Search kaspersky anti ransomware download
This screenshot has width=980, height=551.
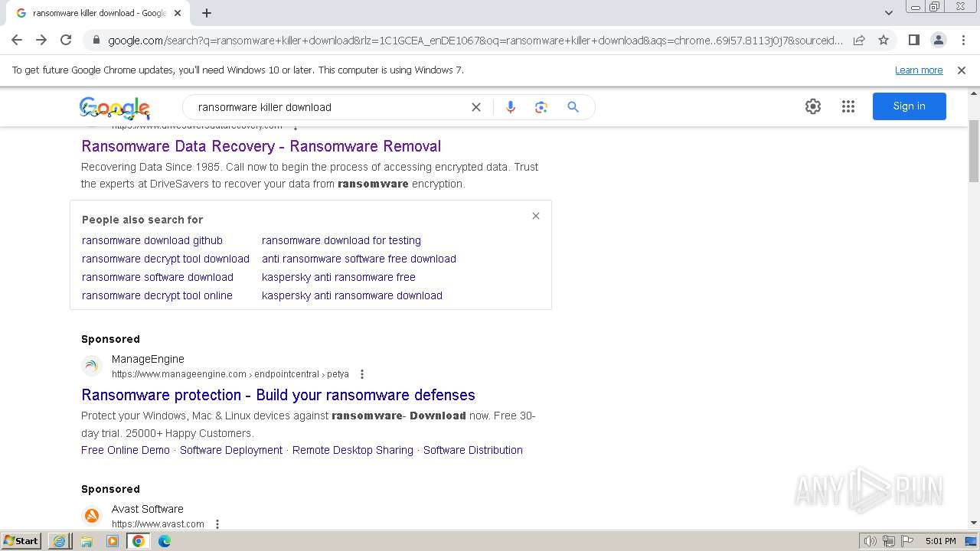tap(352, 295)
